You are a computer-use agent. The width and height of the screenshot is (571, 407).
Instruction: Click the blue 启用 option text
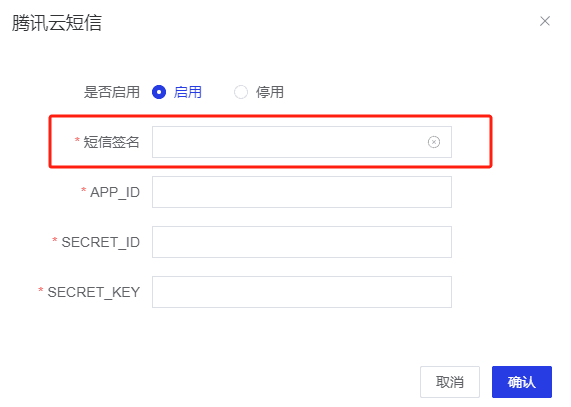coord(188,92)
